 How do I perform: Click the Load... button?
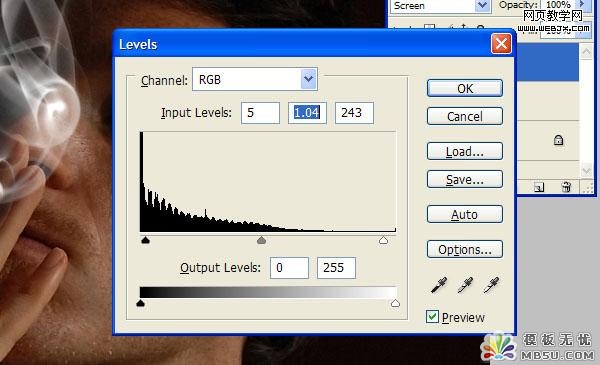(465, 152)
